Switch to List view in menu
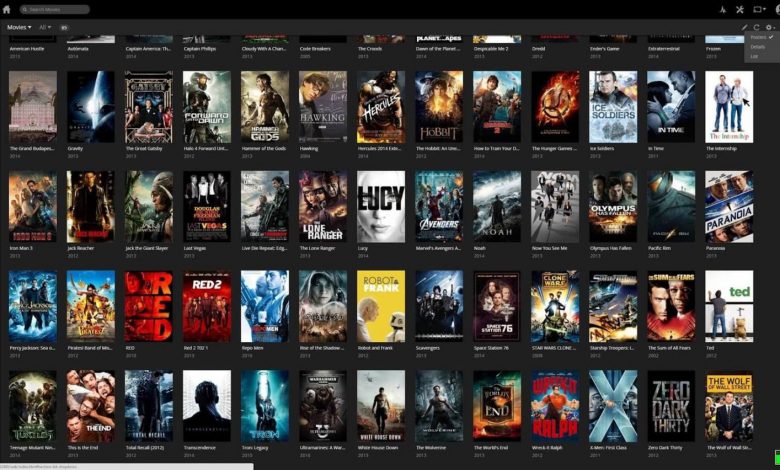The width and height of the screenshot is (780, 470). pos(754,56)
